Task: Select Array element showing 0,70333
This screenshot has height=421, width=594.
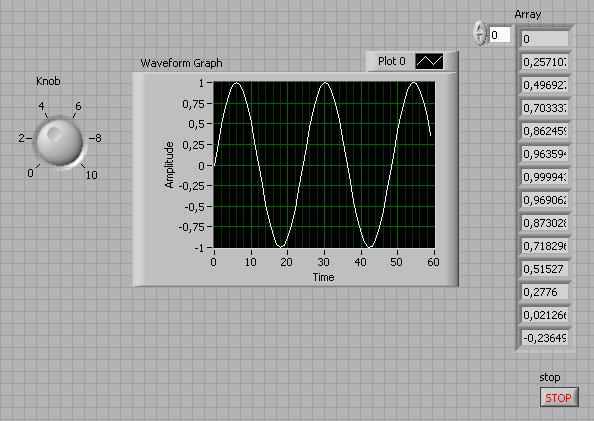Action: click(545, 108)
